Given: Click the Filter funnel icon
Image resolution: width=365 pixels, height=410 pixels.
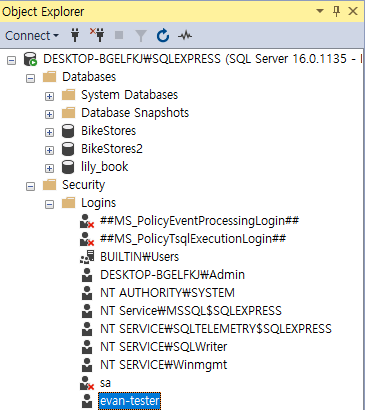Looking at the screenshot, I should (141, 35).
